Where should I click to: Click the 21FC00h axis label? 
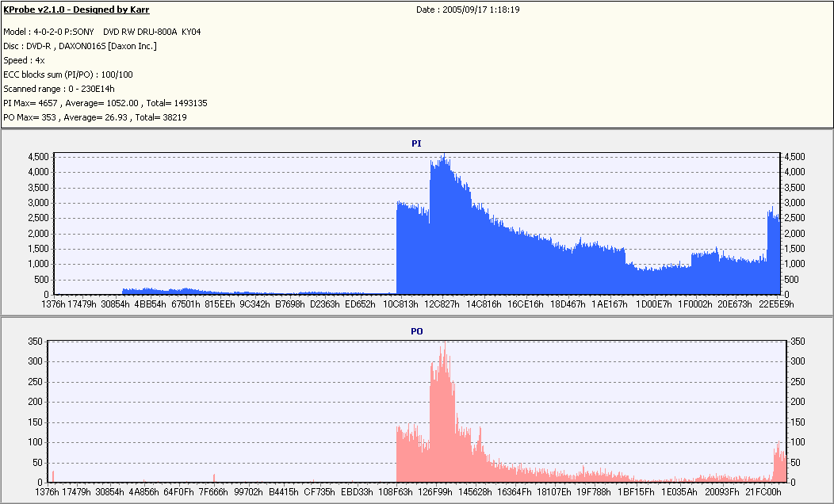coord(763,492)
